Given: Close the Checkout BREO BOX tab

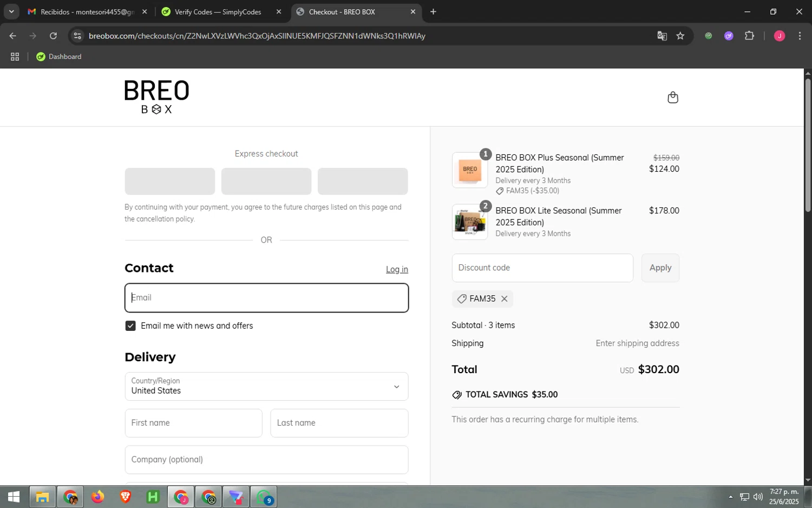Looking at the screenshot, I should tap(413, 11).
